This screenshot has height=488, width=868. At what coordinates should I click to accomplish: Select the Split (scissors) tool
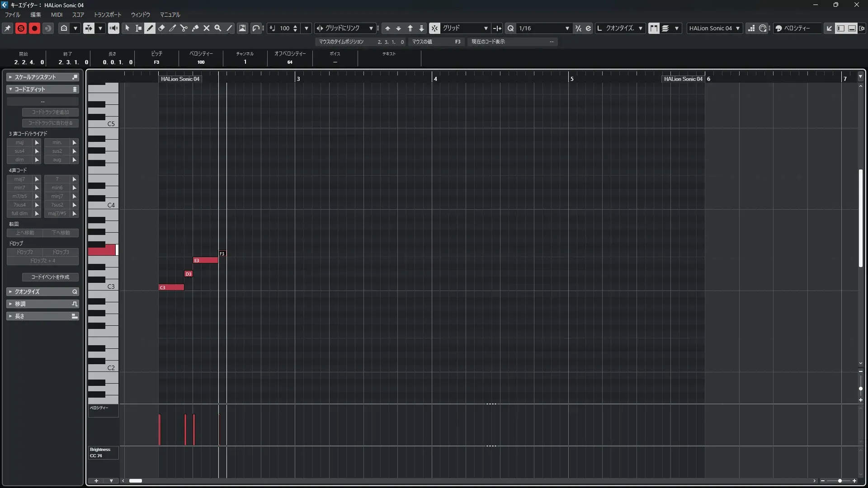184,28
